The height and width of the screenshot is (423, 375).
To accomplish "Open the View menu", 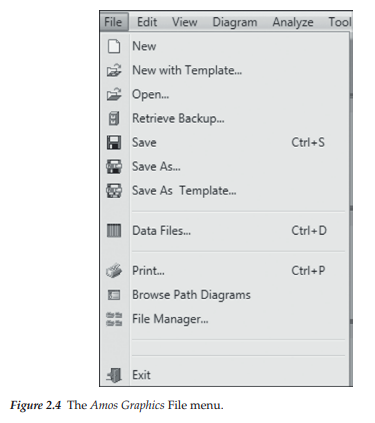I will click(x=185, y=22).
